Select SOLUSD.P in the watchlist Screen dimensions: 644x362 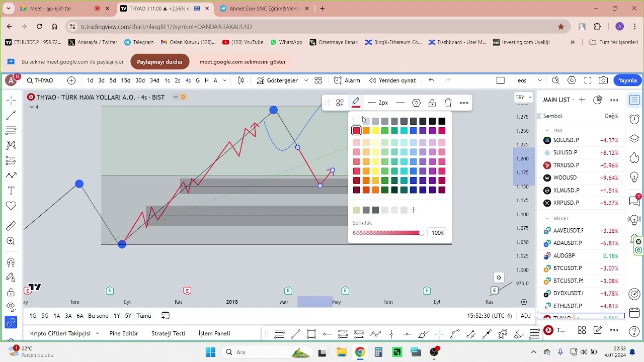581,140
